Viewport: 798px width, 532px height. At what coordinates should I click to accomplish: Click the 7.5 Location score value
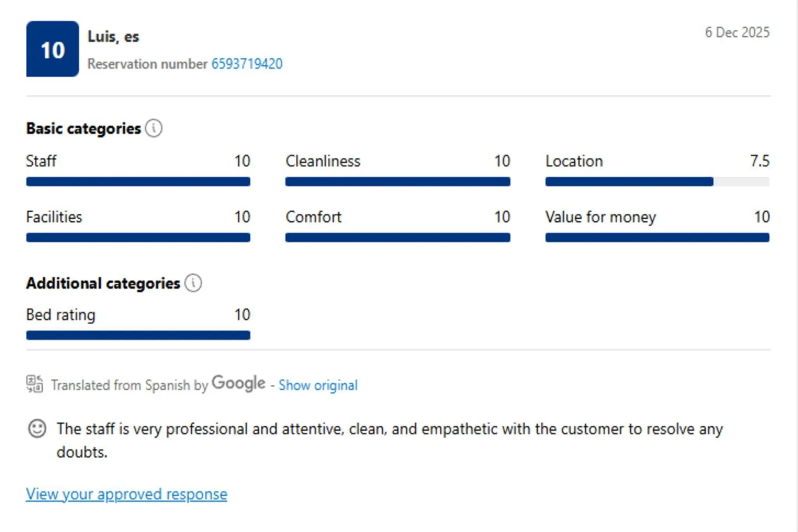[x=759, y=161]
